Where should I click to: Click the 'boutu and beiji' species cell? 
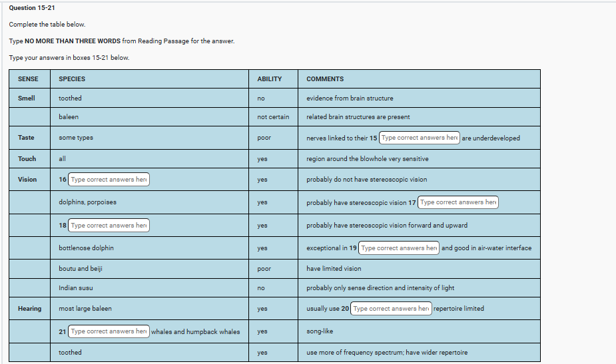click(80, 269)
